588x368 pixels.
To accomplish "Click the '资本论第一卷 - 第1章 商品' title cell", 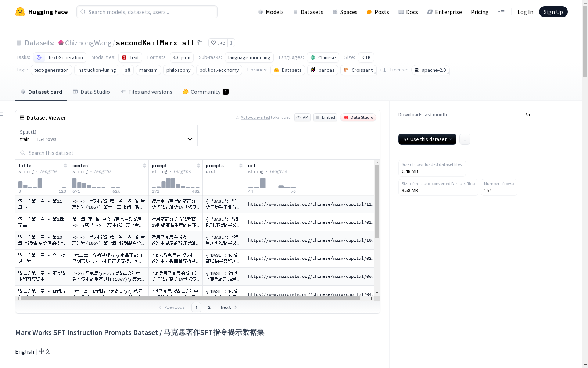I will [42, 222].
